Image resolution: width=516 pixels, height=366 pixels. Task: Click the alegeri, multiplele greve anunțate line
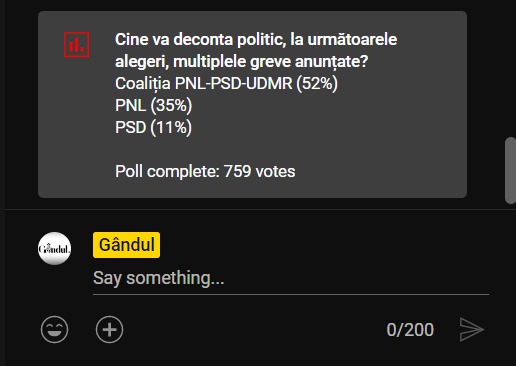241,61
